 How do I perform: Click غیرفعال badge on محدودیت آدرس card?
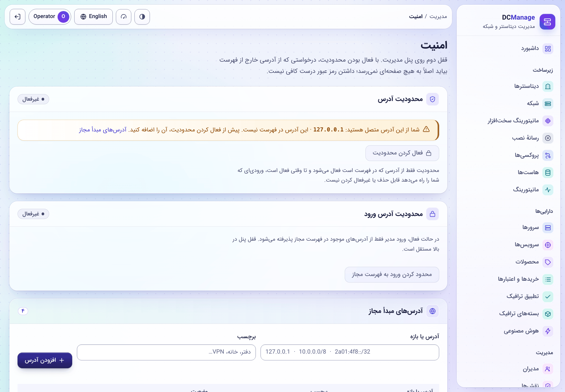[33, 99]
